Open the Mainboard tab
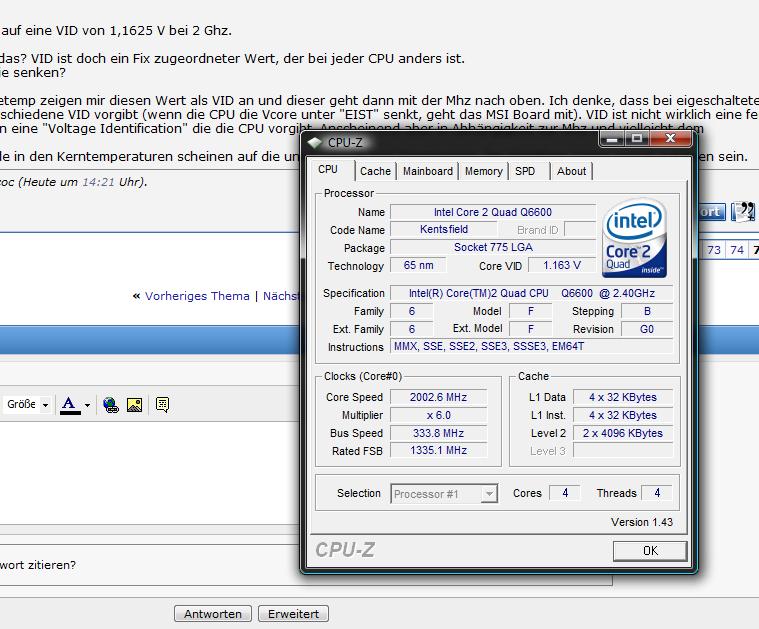The image size is (759, 629). (x=428, y=171)
